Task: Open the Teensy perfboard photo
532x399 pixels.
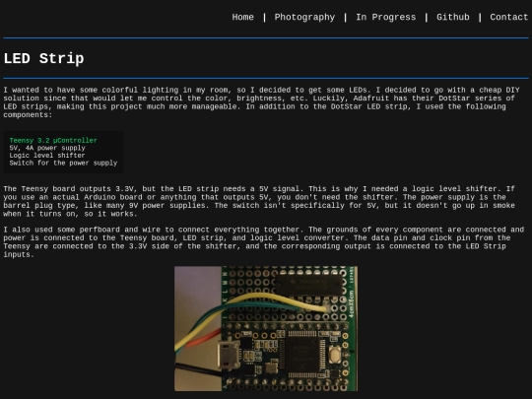Action: tap(266, 328)
